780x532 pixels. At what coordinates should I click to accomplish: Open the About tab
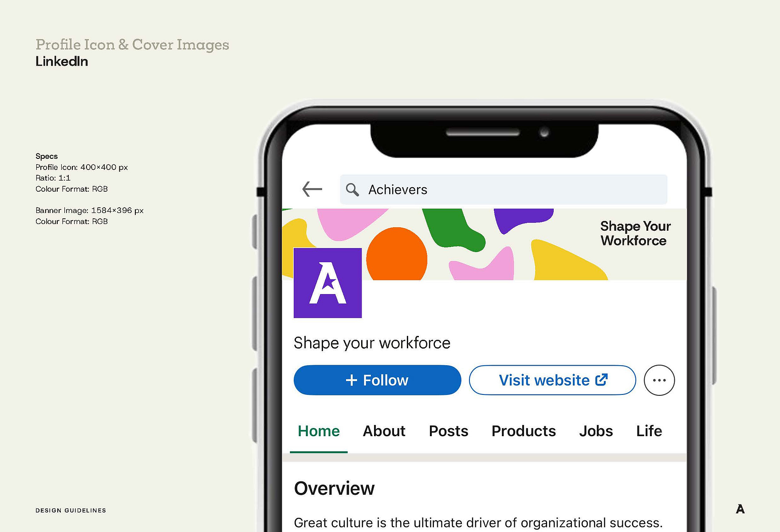384,431
